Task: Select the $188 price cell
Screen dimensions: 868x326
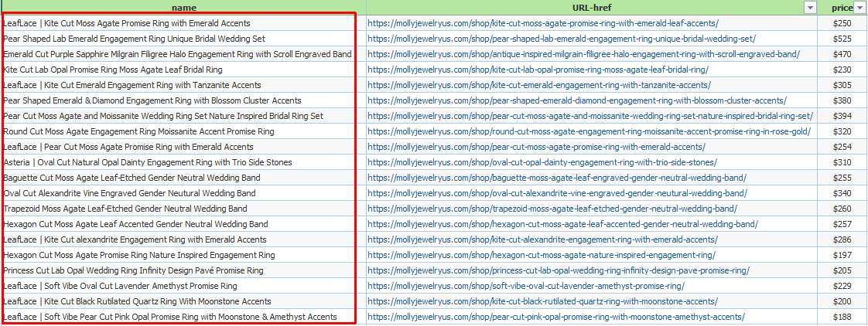Action: (842, 317)
